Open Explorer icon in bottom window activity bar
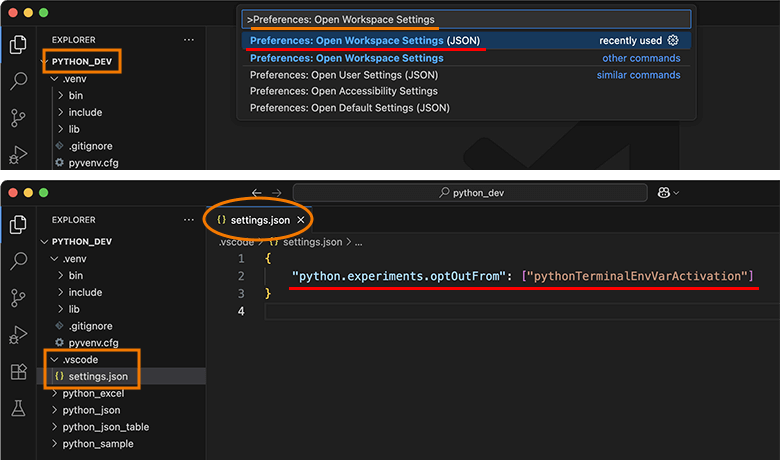780x460 pixels. (x=18, y=225)
